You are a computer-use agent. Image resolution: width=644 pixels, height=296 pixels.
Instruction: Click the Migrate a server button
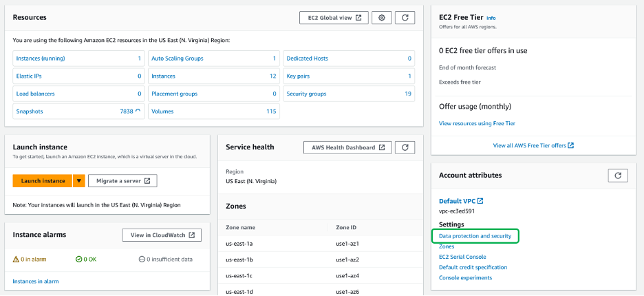coord(122,180)
